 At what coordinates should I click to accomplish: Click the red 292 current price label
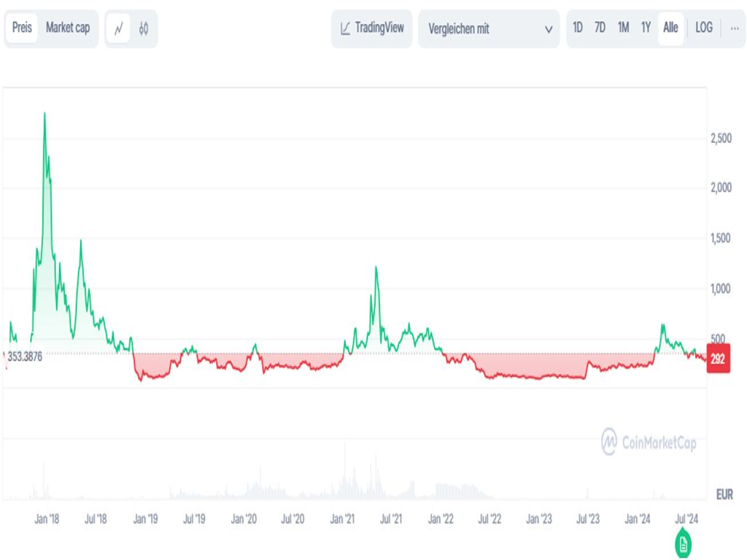point(718,359)
